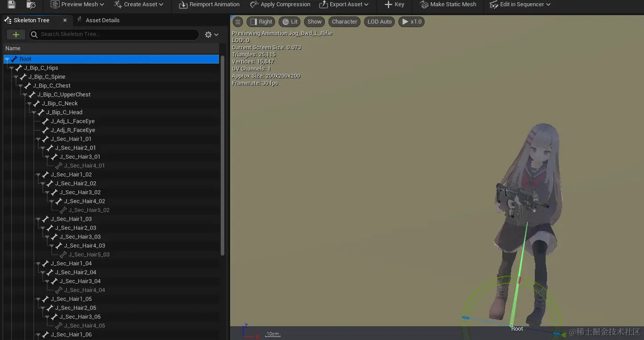Viewport: 644px width, 340px height.
Task: Click Reimport Animation
Action: (x=209, y=4)
